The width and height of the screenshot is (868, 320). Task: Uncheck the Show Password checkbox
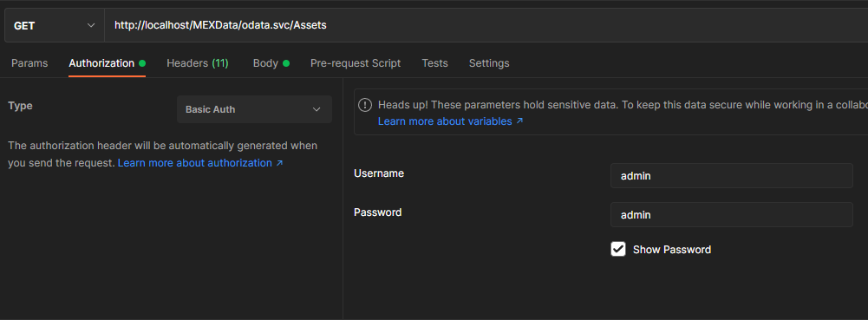point(617,249)
